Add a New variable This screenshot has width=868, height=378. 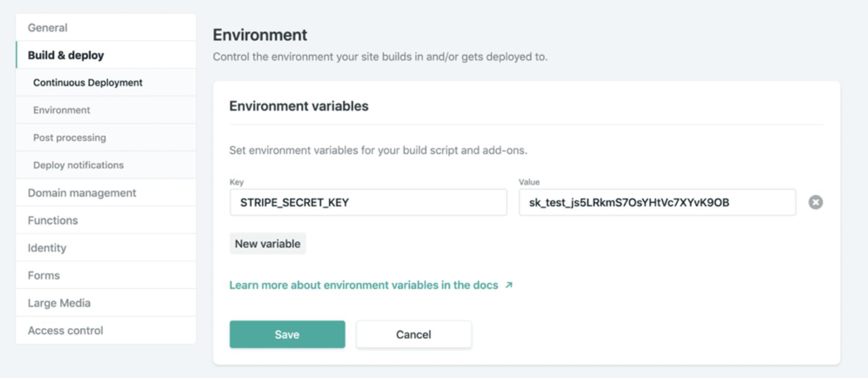tap(268, 244)
